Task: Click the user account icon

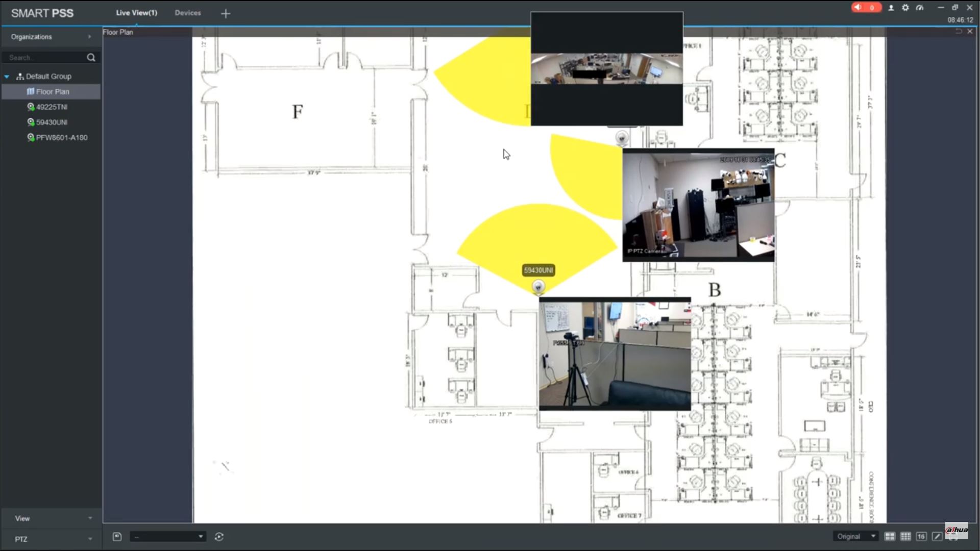Action: pos(891,8)
